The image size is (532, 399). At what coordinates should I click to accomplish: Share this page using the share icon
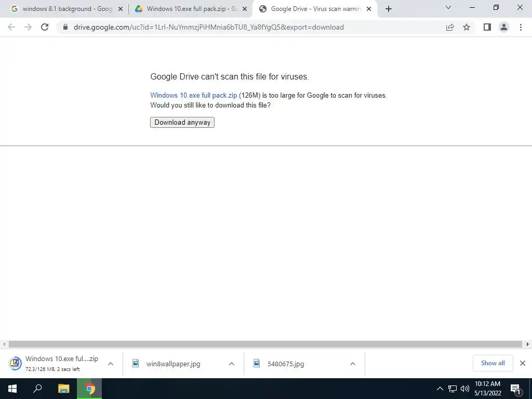(450, 27)
